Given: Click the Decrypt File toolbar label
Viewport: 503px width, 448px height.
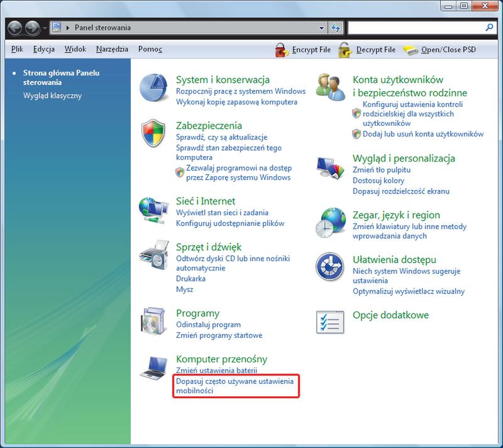Looking at the screenshot, I should point(375,50).
